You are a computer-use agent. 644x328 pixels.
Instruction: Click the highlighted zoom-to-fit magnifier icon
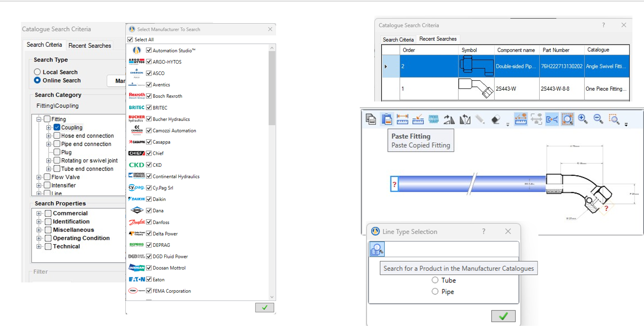pos(567,119)
